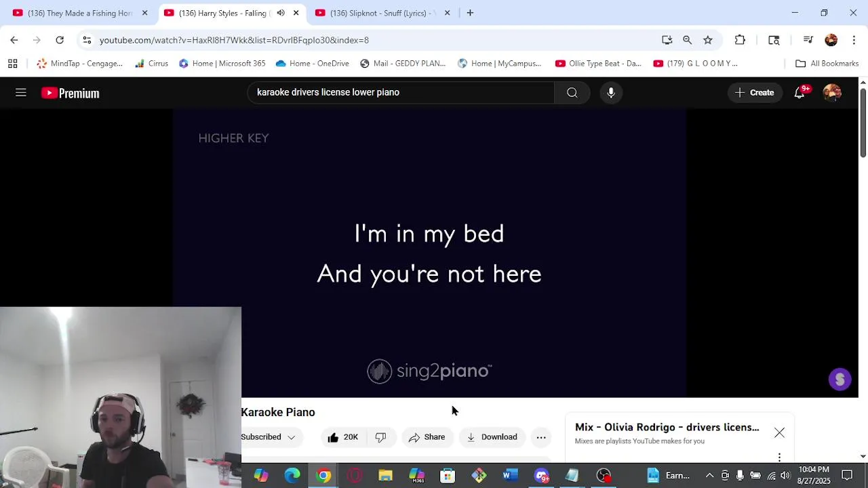
Task: Open Home MyCampus bookmark
Action: coord(500,64)
